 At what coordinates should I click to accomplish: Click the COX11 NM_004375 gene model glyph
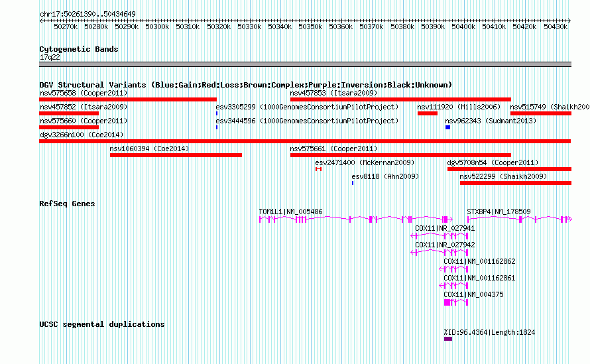pyautogui.click(x=456, y=302)
